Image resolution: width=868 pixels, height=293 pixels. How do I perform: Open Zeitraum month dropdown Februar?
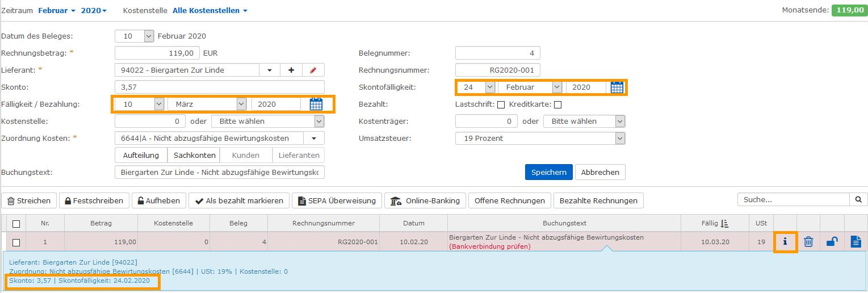(57, 11)
